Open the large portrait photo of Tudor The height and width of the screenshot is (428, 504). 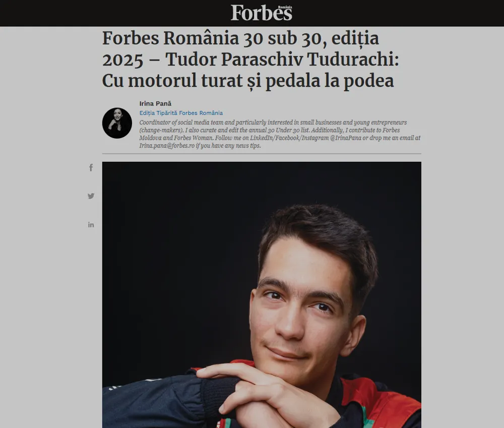(x=262, y=294)
